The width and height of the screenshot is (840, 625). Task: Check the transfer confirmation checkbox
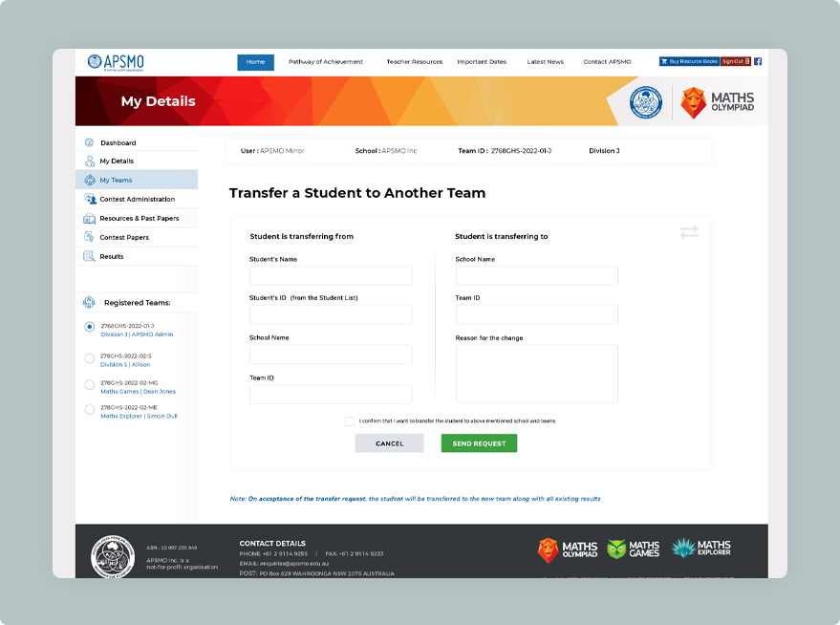(350, 420)
